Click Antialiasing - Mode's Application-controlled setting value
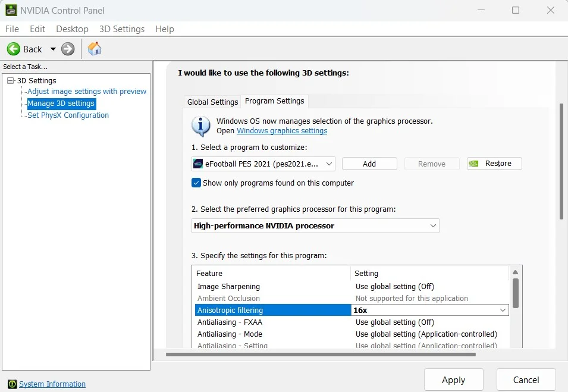568x392 pixels. pyautogui.click(x=426, y=334)
